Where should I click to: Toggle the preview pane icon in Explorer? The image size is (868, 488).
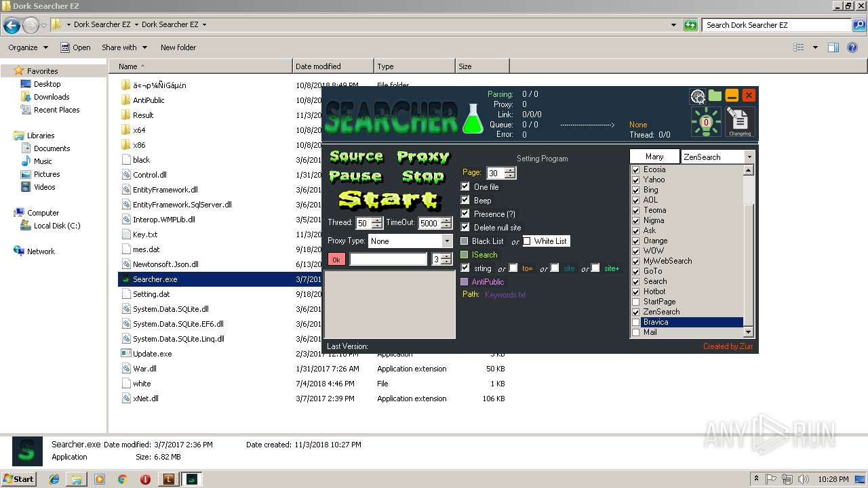833,47
